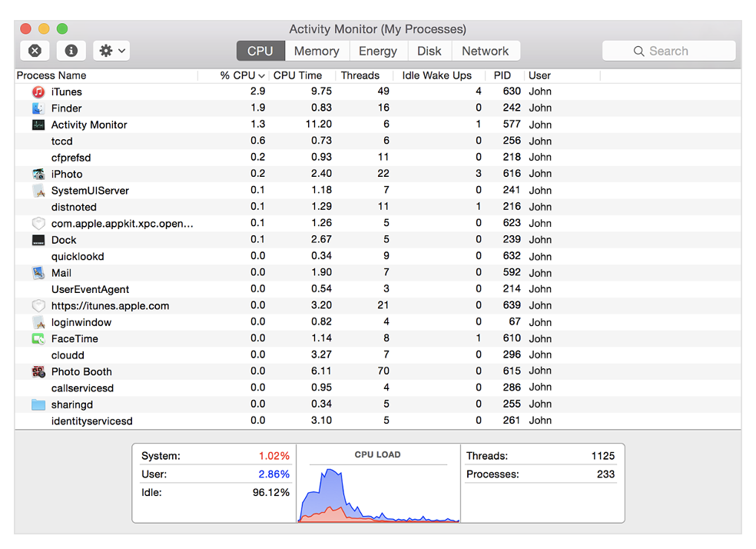Click the com.apple.appkit.xpc shield icon
756x549 pixels.
point(38,223)
